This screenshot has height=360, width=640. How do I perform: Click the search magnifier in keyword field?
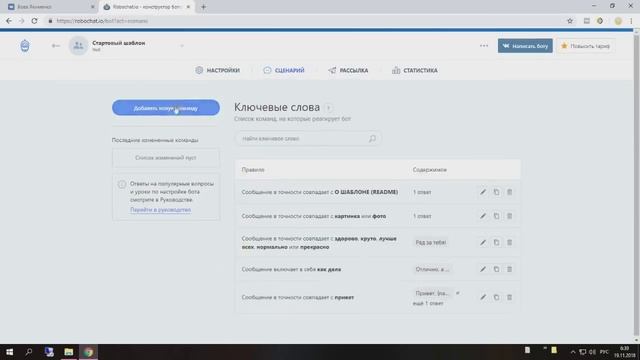coord(372,139)
